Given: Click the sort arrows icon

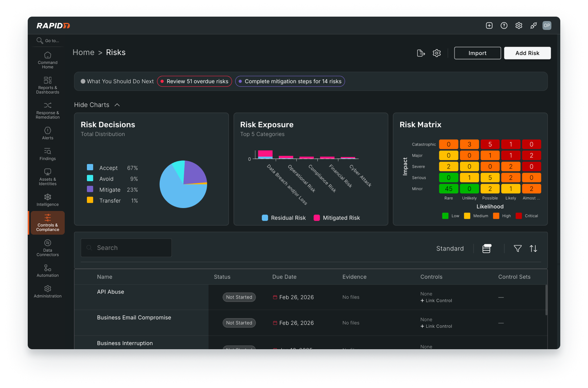Looking at the screenshot, I should click(x=533, y=249).
